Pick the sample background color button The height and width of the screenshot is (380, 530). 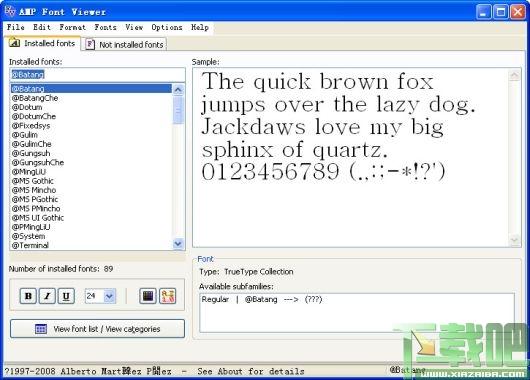click(x=148, y=296)
